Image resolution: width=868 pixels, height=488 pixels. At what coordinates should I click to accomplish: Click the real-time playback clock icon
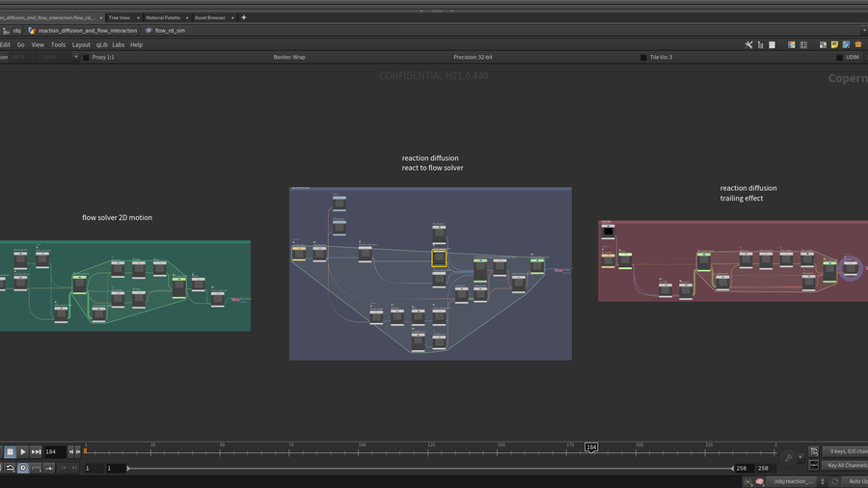23,468
